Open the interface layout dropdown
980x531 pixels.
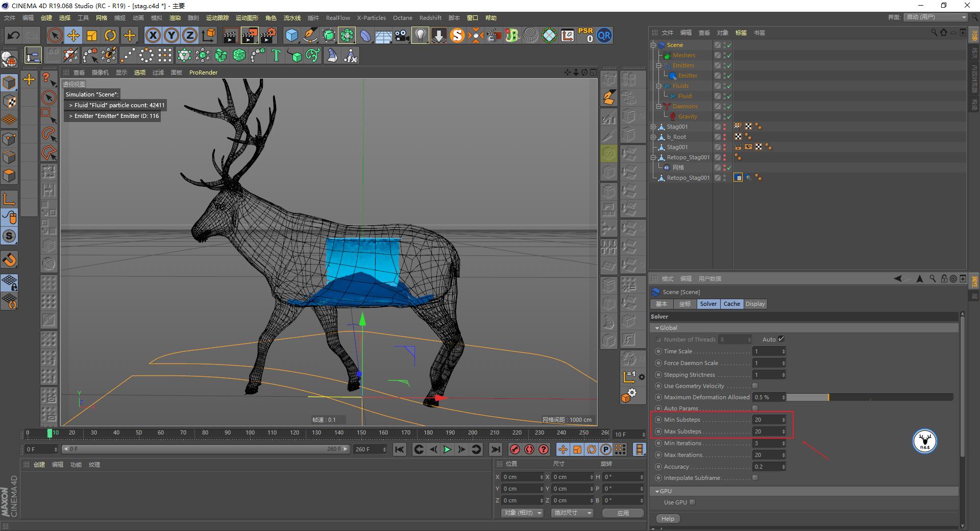click(x=936, y=17)
